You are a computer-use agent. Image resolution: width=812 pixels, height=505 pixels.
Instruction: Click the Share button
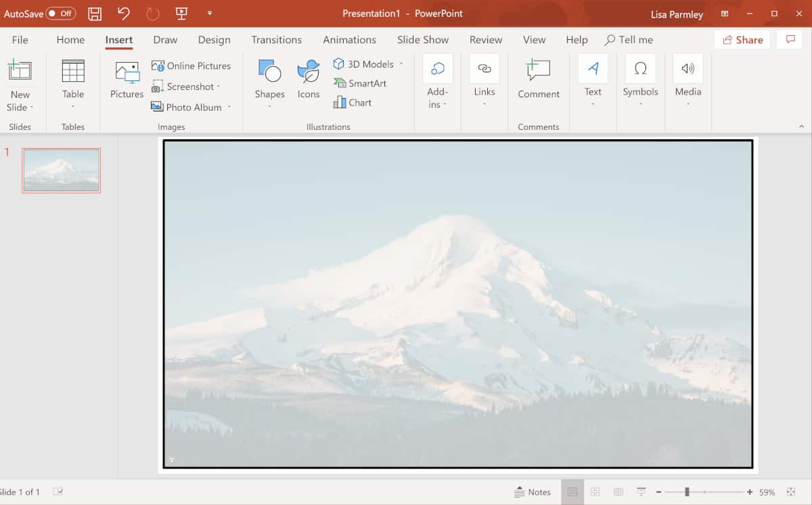pyautogui.click(x=742, y=39)
